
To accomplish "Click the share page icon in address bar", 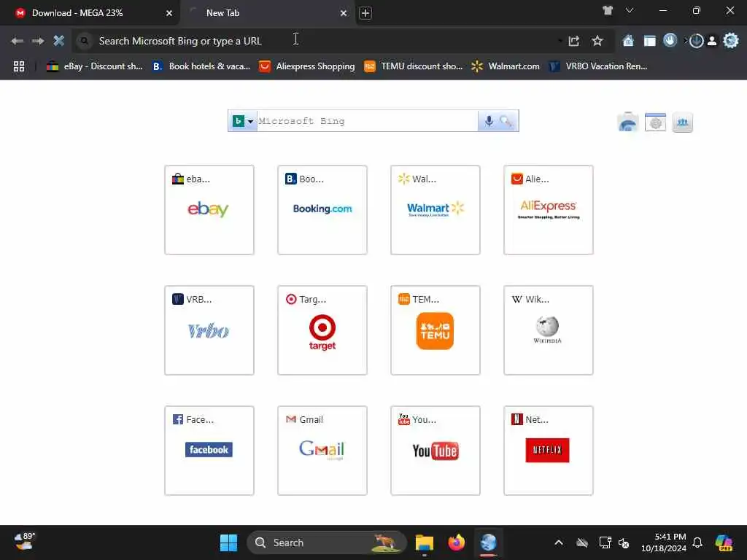I will pyautogui.click(x=574, y=41).
